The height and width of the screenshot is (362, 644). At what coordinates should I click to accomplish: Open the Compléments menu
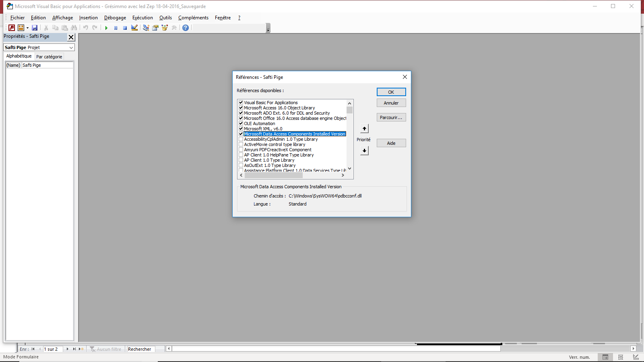(193, 18)
